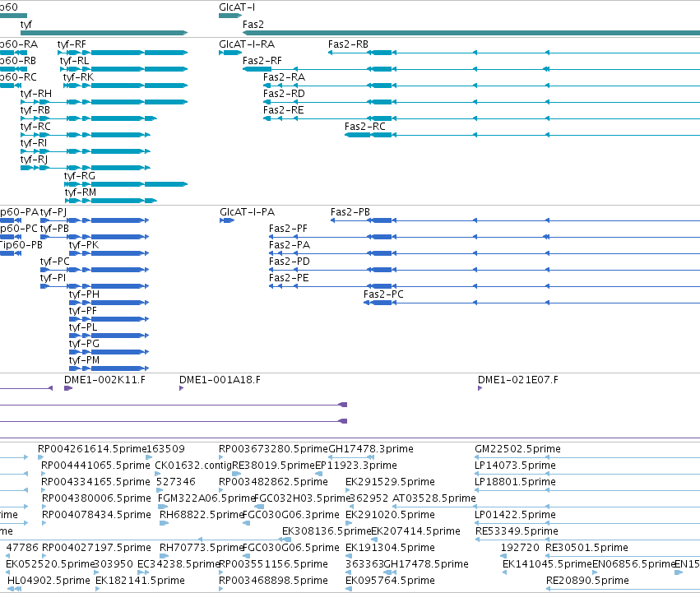The height and width of the screenshot is (593, 700).
Task: Click the tyf-RG transcript label
Action: point(80,175)
